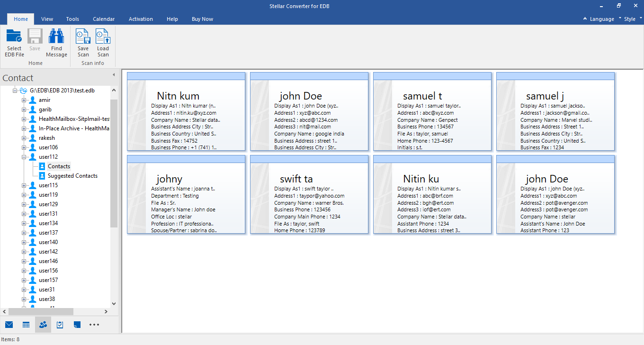
Task: Click the three-dots more options icon
Action: tap(94, 325)
